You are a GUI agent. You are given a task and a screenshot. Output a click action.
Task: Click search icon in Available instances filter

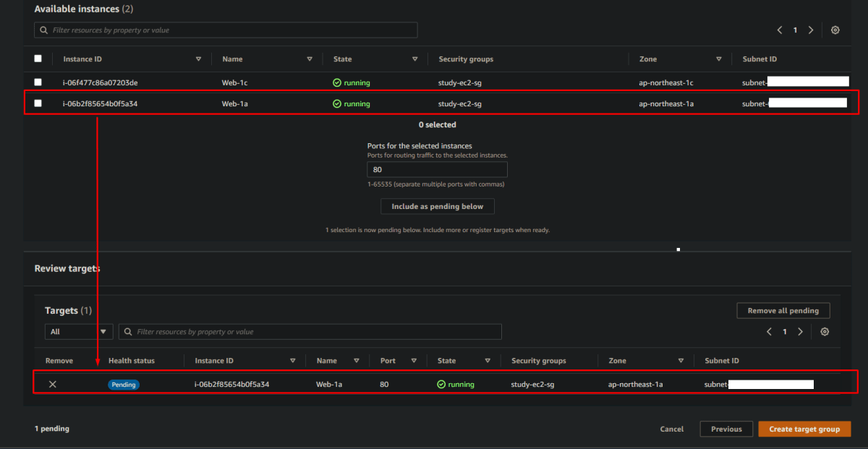44,30
